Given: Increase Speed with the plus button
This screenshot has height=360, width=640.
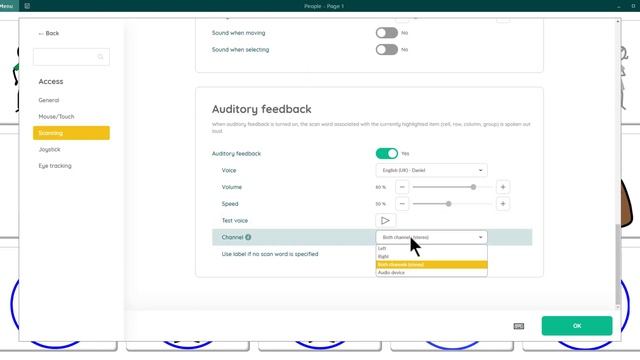Looking at the screenshot, I should pyautogui.click(x=503, y=204).
